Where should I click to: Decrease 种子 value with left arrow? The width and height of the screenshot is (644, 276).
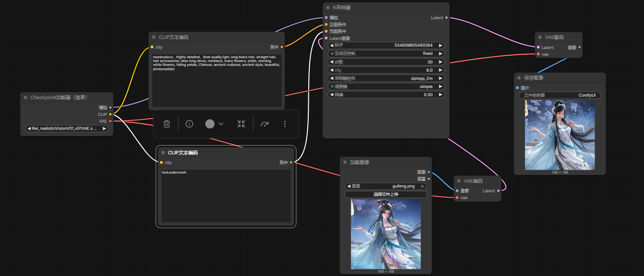(x=331, y=45)
